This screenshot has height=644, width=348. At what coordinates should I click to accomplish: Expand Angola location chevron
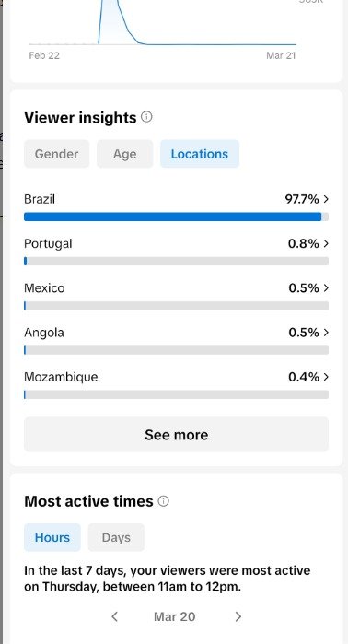(326, 333)
